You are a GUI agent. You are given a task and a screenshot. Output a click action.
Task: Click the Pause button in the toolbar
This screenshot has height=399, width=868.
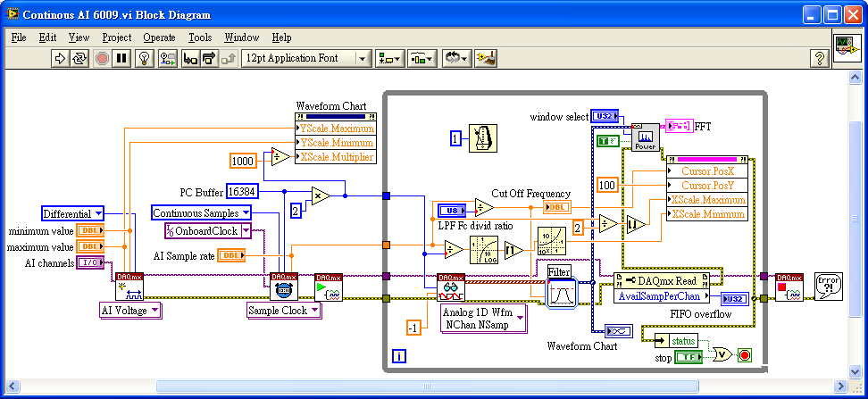(x=121, y=58)
